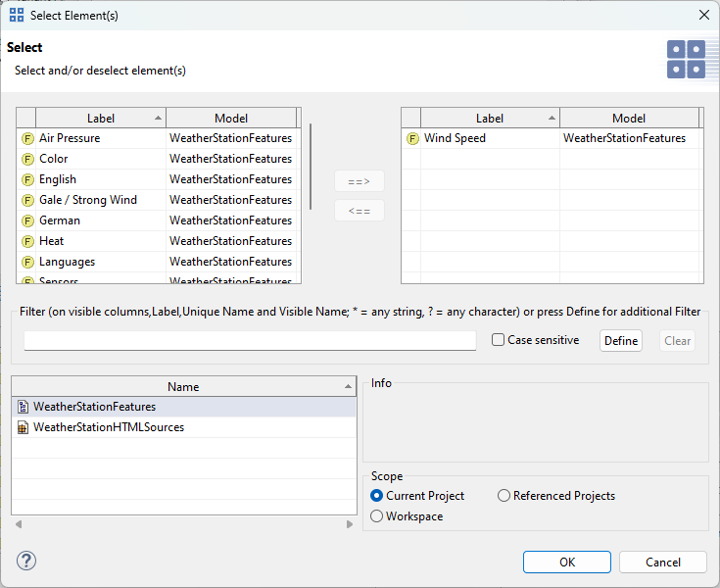
Task: Sort left list by Label column header
Action: click(x=100, y=119)
